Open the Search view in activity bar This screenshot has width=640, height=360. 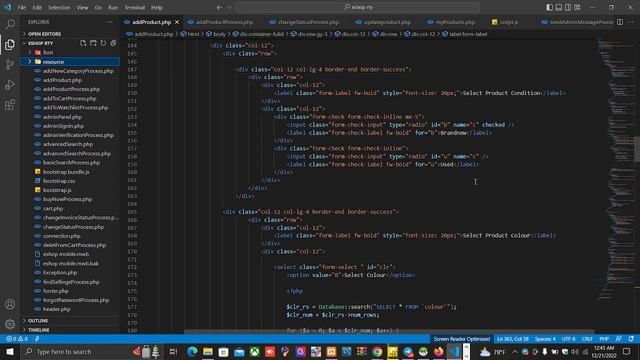pos(10,24)
